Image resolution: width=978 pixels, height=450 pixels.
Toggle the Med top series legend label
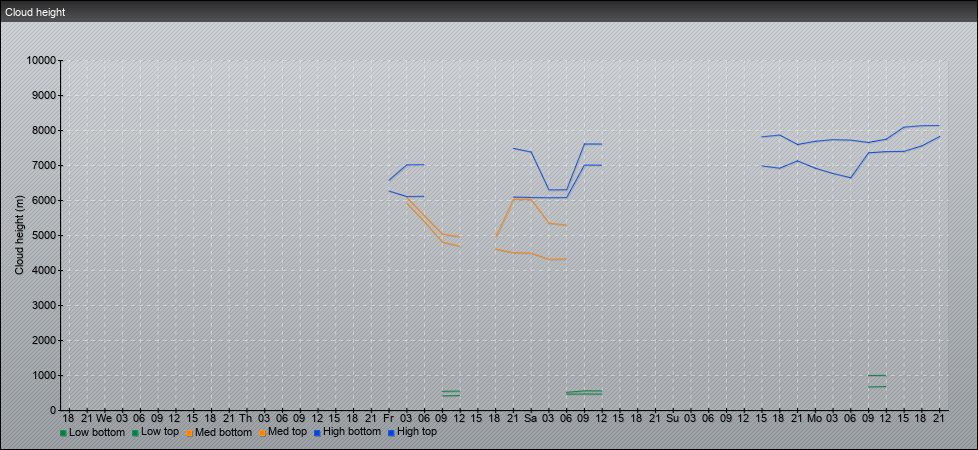coord(287,432)
